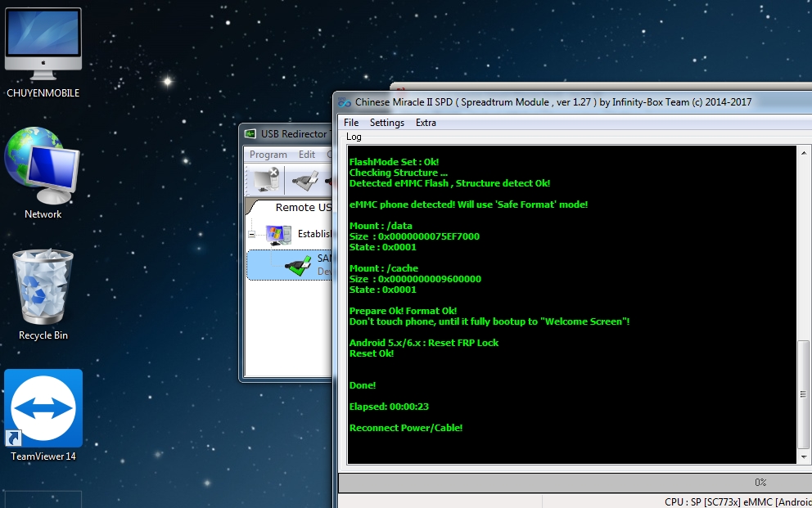
Task: Launch the TeamViewer 14 shortcut icon
Action: [x=43, y=408]
